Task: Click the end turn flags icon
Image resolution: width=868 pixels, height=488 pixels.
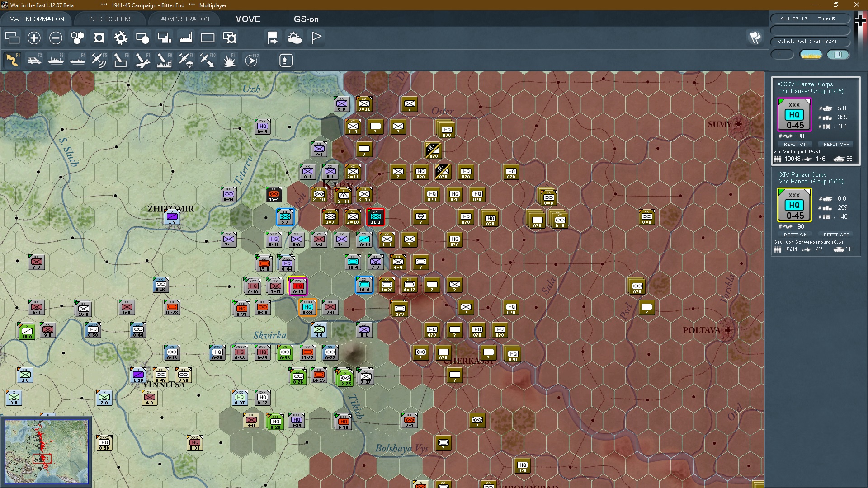Action: coord(755,38)
